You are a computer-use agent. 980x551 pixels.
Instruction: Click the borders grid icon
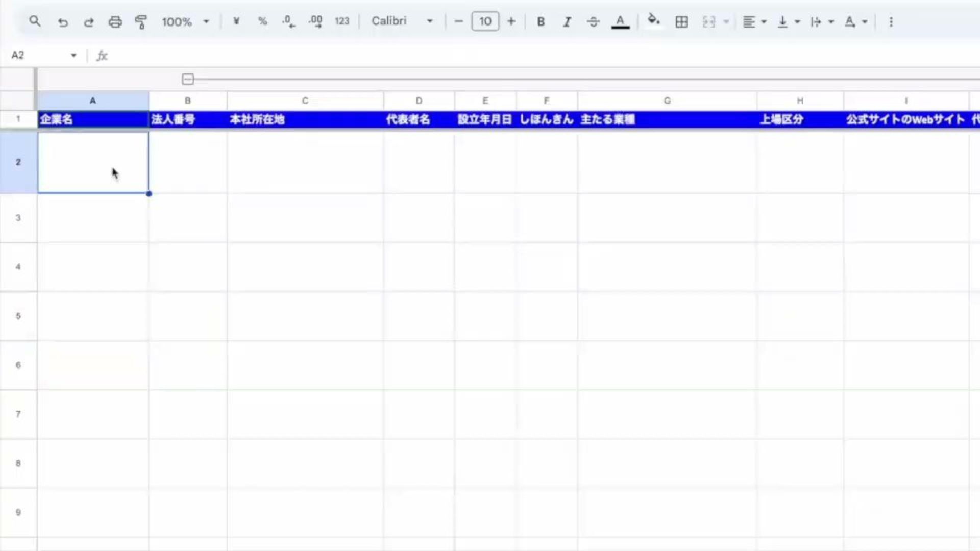pos(681,22)
